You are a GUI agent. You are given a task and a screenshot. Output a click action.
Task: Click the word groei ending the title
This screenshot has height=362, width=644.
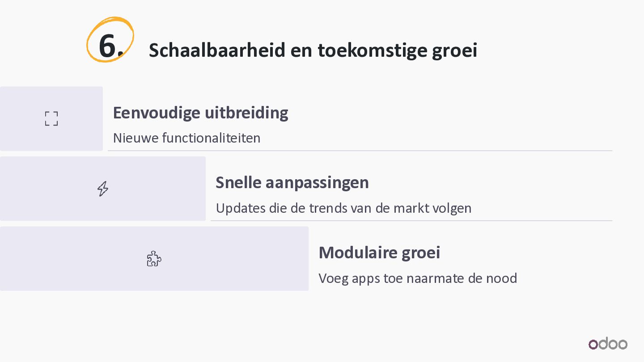pyautogui.click(x=454, y=50)
